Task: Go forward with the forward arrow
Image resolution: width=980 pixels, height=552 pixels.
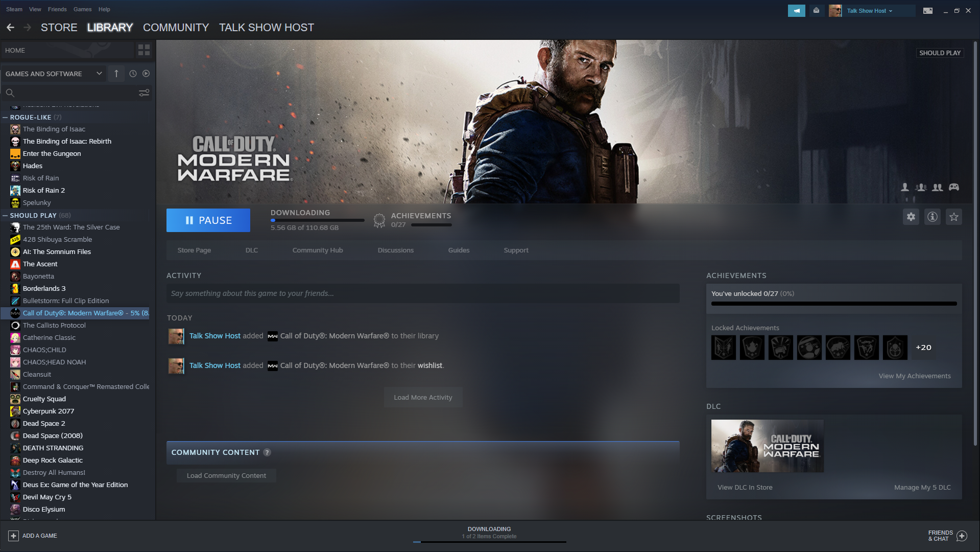Action: [x=28, y=28]
